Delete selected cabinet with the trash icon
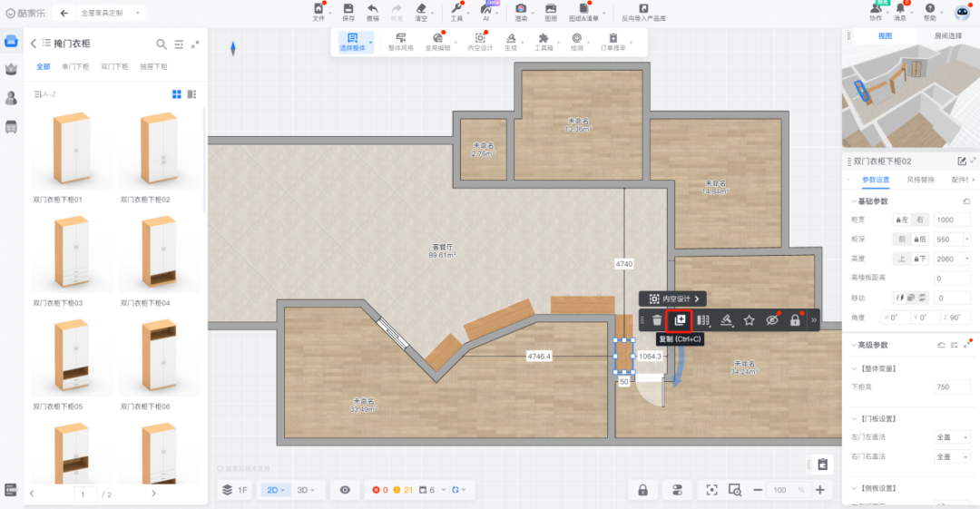 657,320
